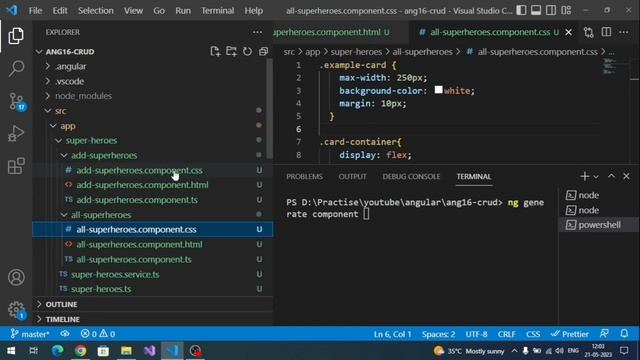This screenshot has width=640, height=360.
Task: Collapse the all-superheroes folder
Action: (64, 215)
